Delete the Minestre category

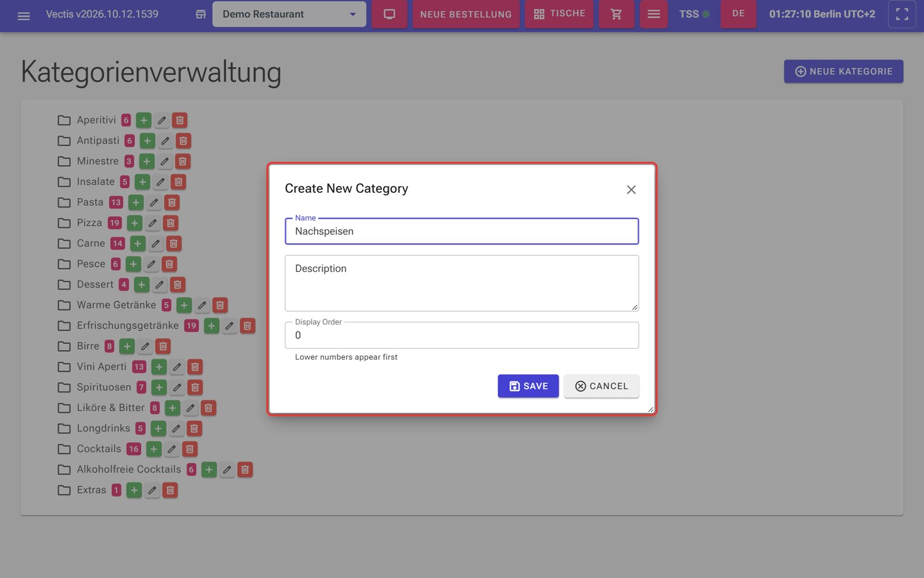182,161
